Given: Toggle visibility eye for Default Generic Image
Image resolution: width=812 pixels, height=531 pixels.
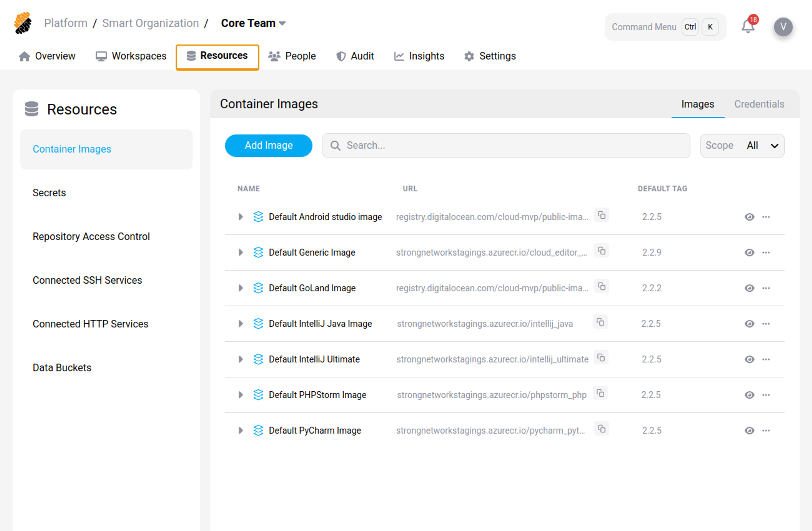Looking at the screenshot, I should 749,253.
